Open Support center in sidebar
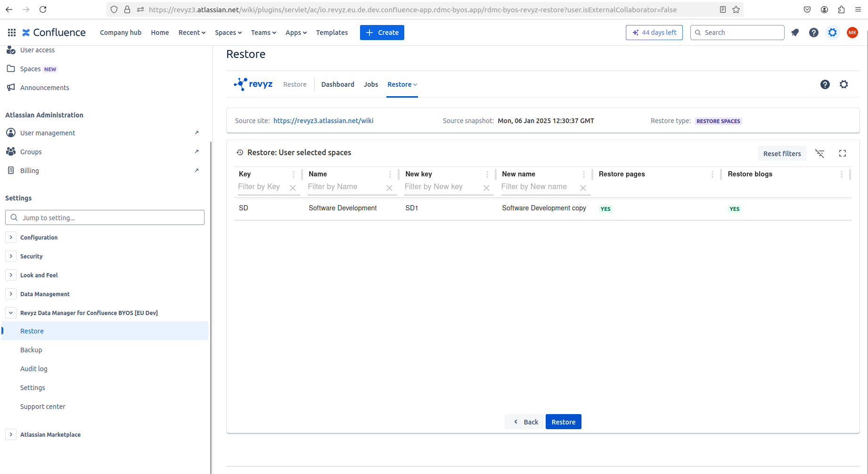 [43, 407]
